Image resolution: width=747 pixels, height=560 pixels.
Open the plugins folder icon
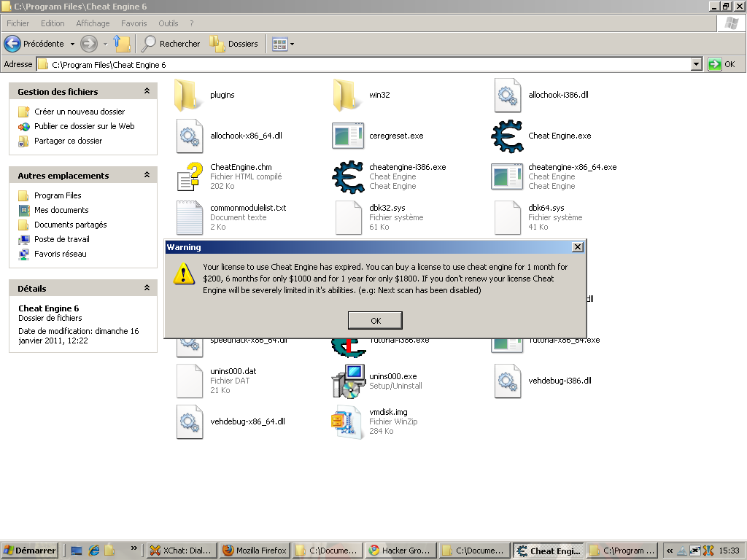tap(189, 96)
